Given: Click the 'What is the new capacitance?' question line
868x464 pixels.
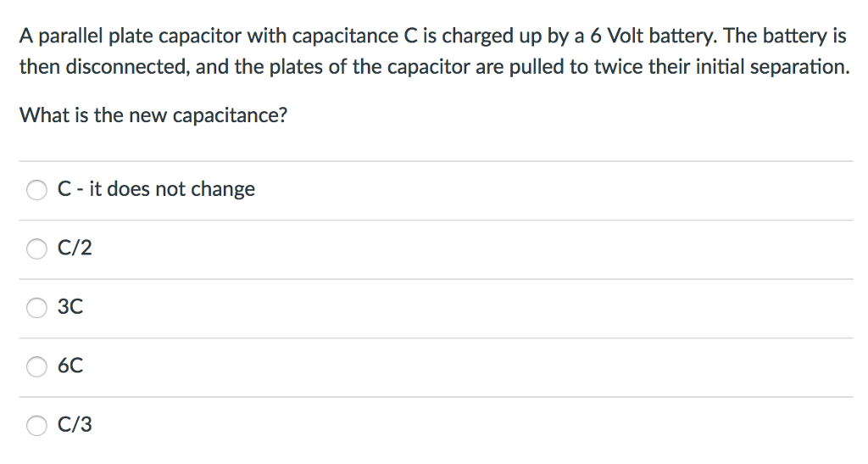Looking at the screenshot, I should [153, 116].
